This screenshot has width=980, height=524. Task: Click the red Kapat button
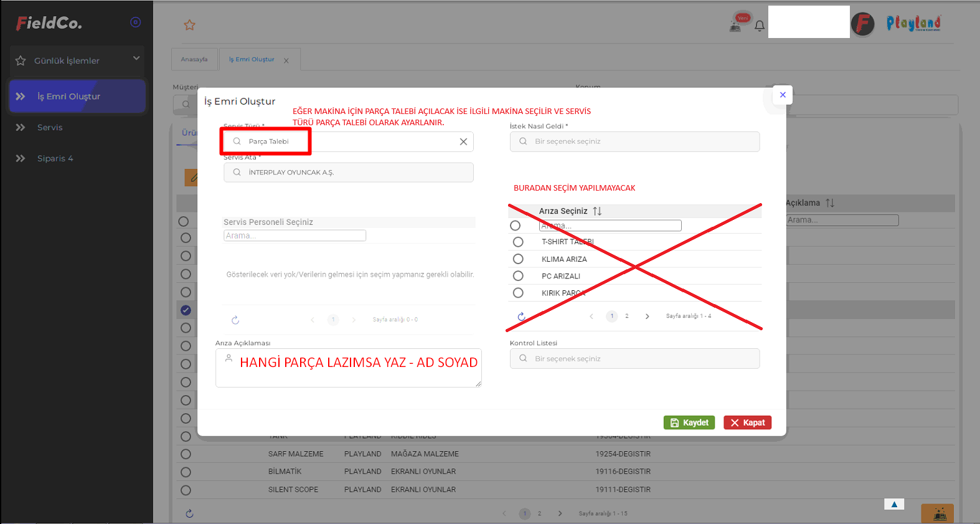(747, 422)
